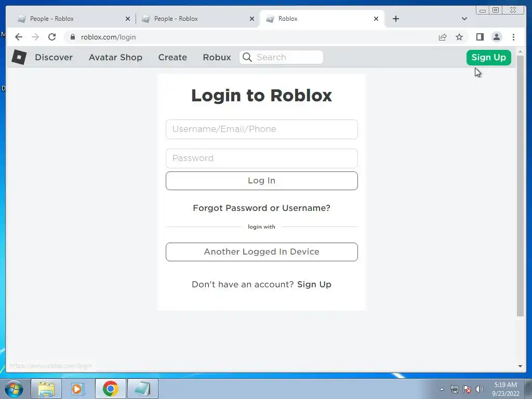Click the Roblox Search box
Viewport: 532px width, 399px height.
tap(281, 57)
